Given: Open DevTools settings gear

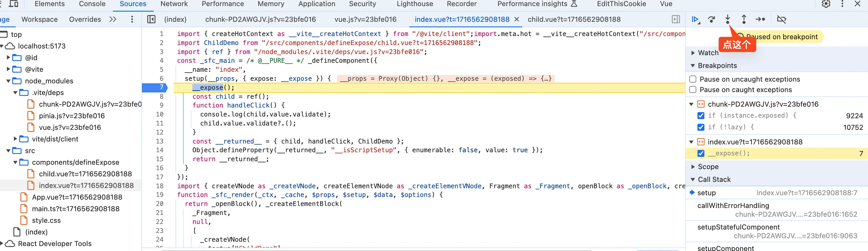Looking at the screenshot, I should (826, 4).
